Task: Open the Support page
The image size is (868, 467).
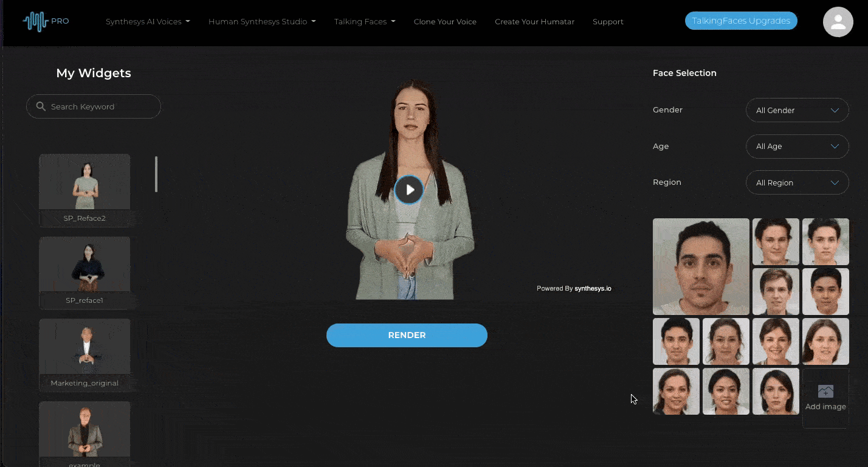Action: pos(608,21)
